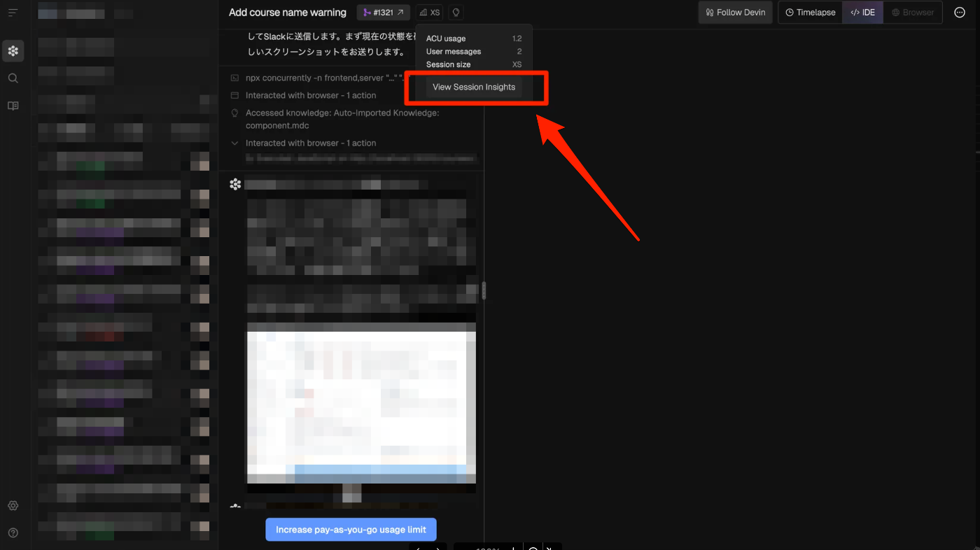Click the lightbulb icon beside 'Accessed knowledge'
This screenshot has height=550, width=980.
(x=235, y=113)
